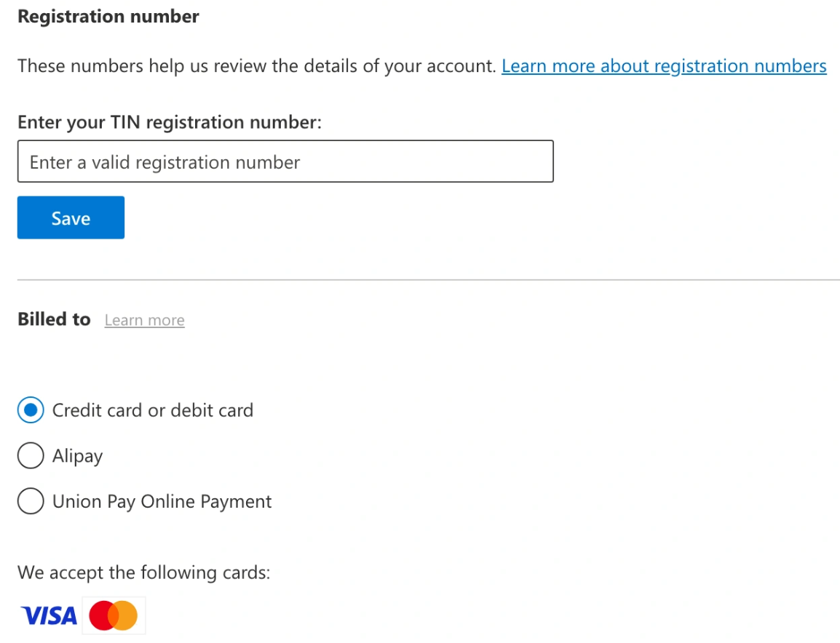
Task: Click the Mastercard logo
Action: [x=114, y=616]
